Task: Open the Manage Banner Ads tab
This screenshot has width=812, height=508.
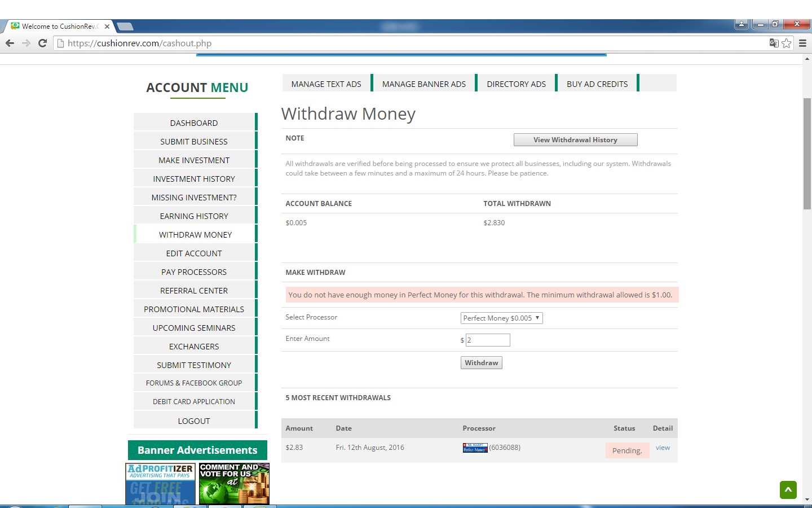Action: [x=424, y=84]
